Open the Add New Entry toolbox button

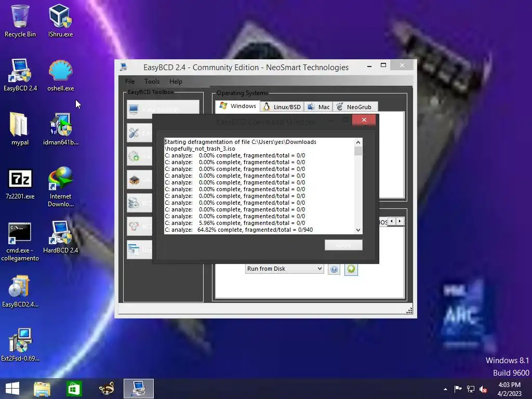tap(139, 156)
